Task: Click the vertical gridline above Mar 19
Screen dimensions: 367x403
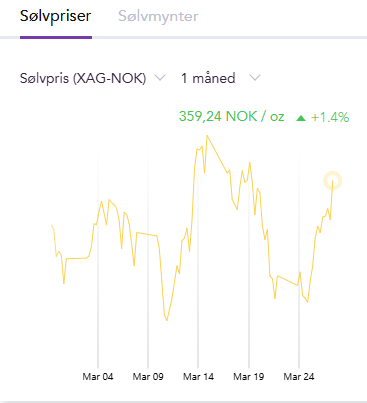Action: click(x=249, y=258)
